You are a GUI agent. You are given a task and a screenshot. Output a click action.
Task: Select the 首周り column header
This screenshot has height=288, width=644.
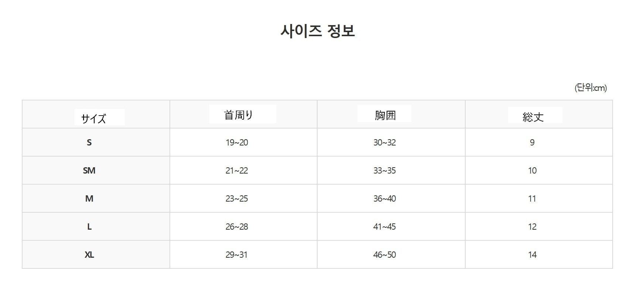[x=239, y=115]
